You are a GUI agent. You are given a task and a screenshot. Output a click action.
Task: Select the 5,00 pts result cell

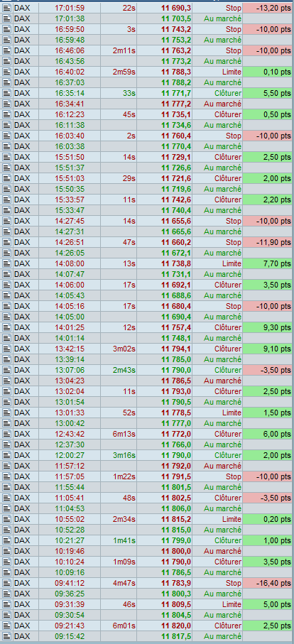[x=267, y=604]
